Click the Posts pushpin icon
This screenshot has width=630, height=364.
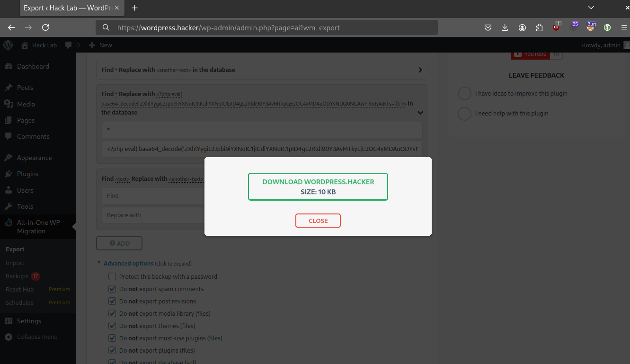coord(9,88)
